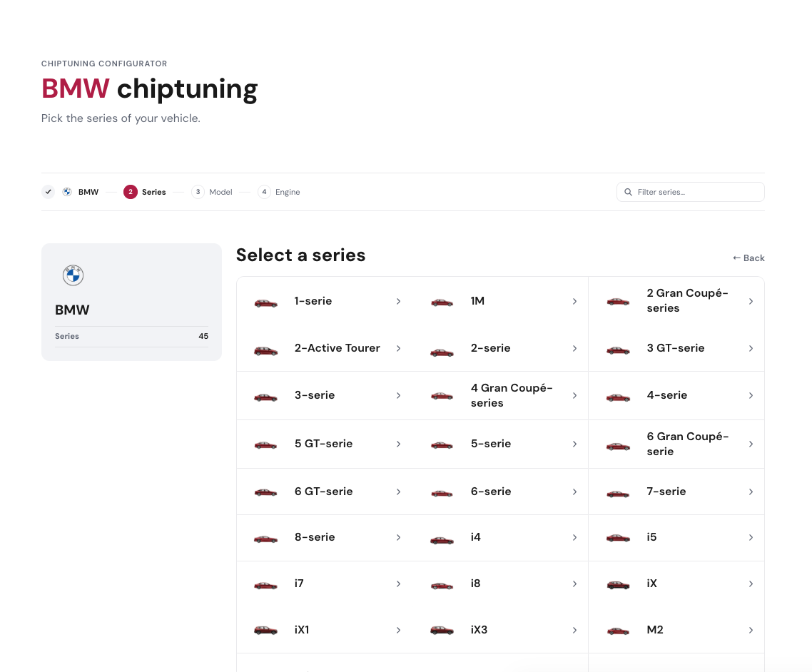The height and width of the screenshot is (672, 812).
Task: Click the 1M car icon
Action: point(442,302)
